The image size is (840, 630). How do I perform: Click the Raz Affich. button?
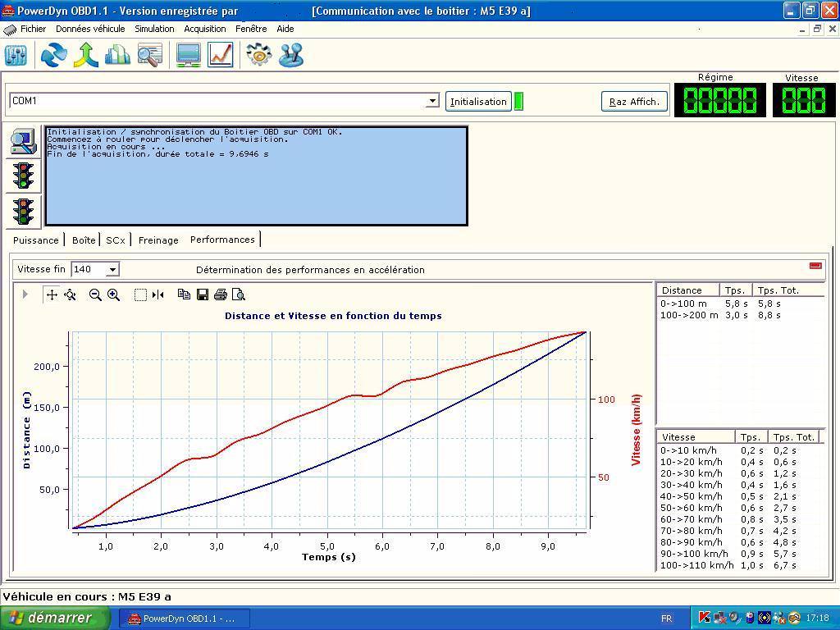tap(634, 101)
